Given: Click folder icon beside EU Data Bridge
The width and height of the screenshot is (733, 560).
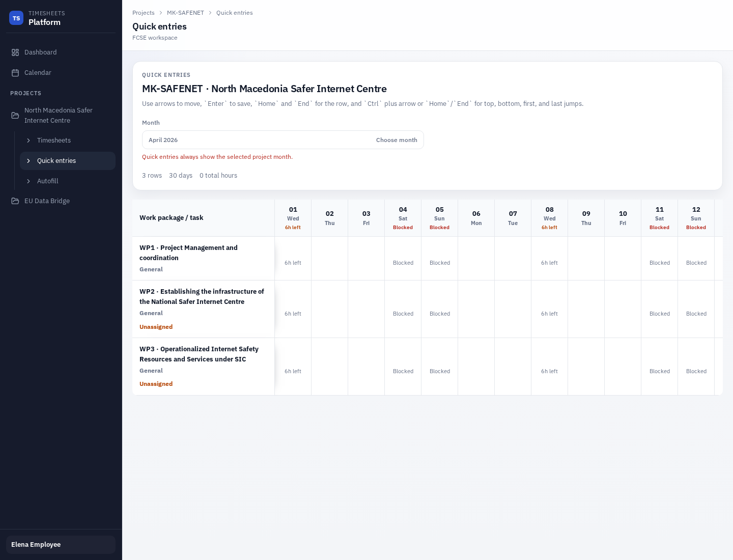Looking at the screenshot, I should 15,201.
